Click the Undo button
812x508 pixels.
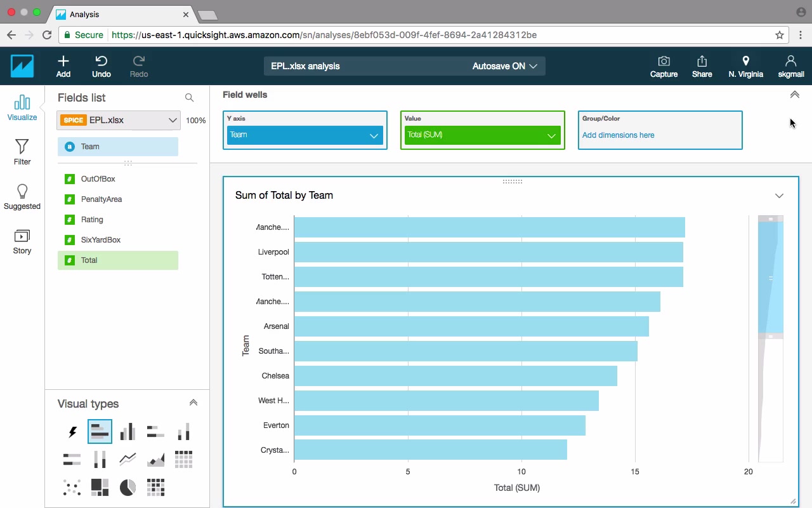click(x=101, y=66)
